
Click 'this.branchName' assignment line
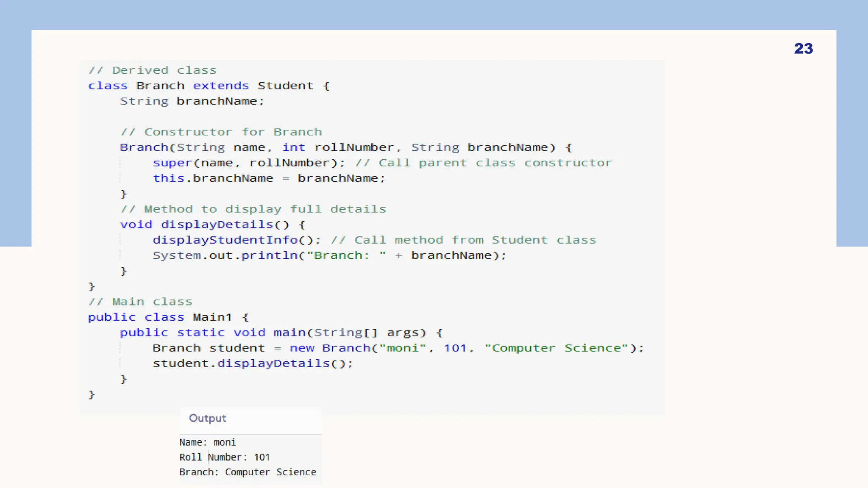click(x=269, y=178)
